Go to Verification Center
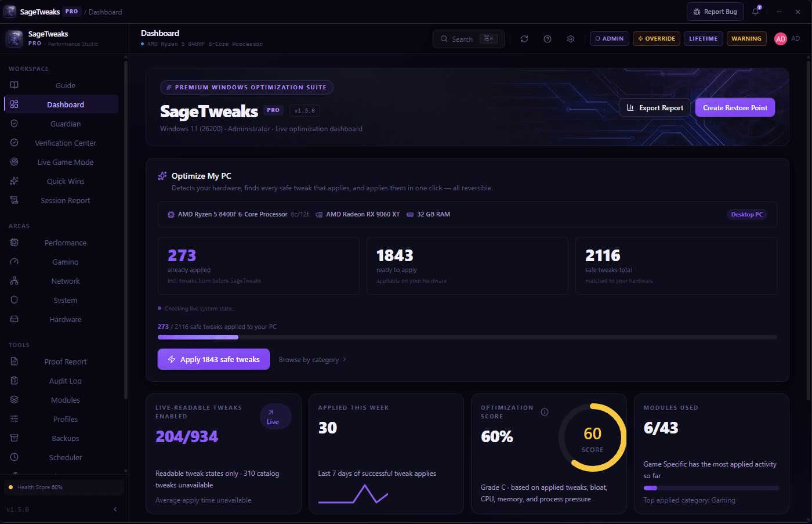812x524 pixels. pyautogui.click(x=61, y=143)
